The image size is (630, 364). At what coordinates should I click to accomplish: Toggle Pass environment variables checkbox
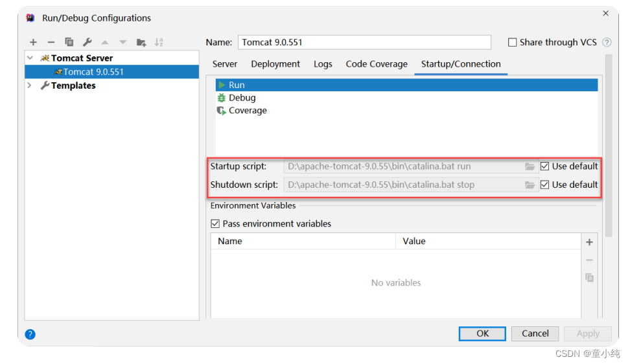215,223
